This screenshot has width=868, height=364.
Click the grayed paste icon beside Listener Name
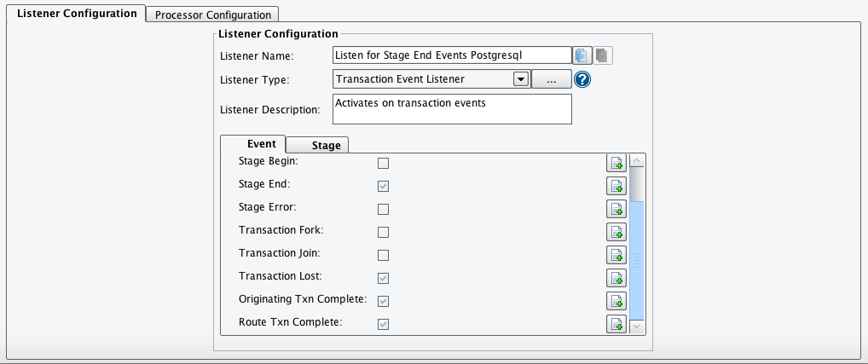click(x=602, y=55)
